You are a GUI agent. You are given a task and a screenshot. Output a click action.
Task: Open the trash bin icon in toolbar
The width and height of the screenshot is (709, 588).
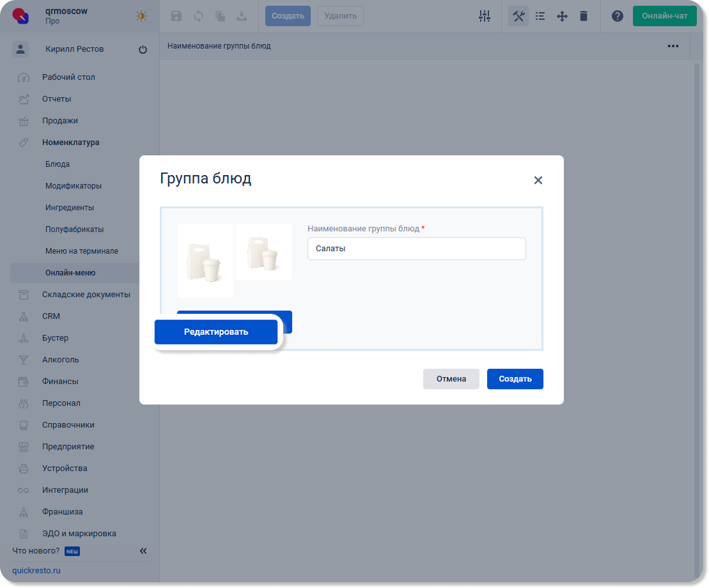tap(584, 16)
